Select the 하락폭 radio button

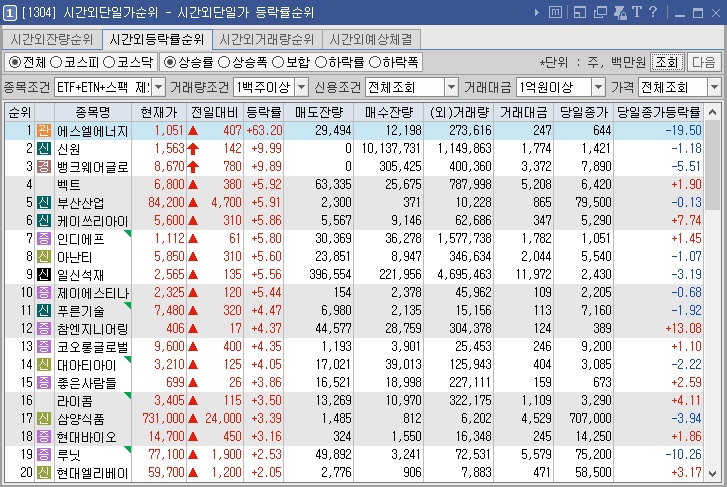(375, 62)
